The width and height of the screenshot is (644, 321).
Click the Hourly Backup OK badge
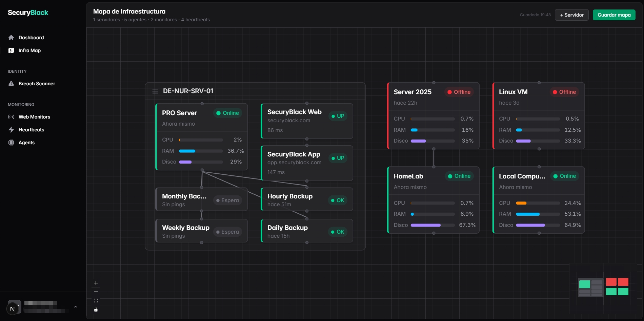[338, 200]
